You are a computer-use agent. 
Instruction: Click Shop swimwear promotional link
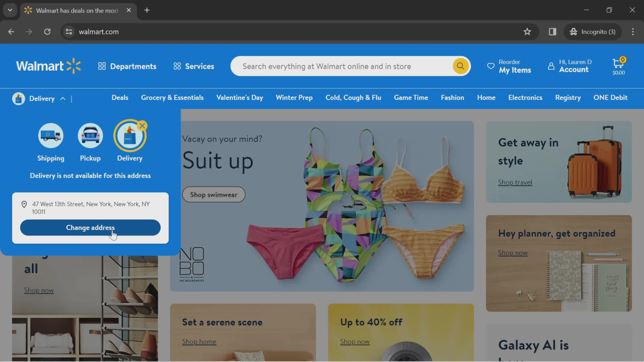point(214,194)
